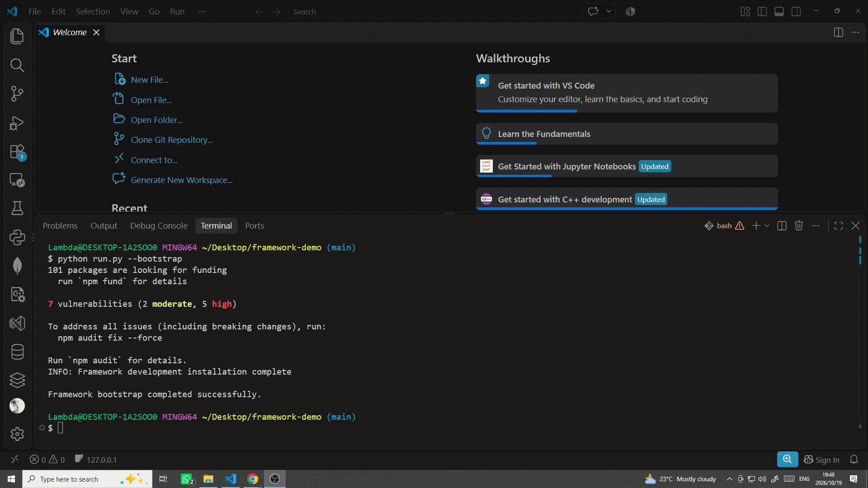
Task: Click the Open Folder link
Action: point(157,120)
